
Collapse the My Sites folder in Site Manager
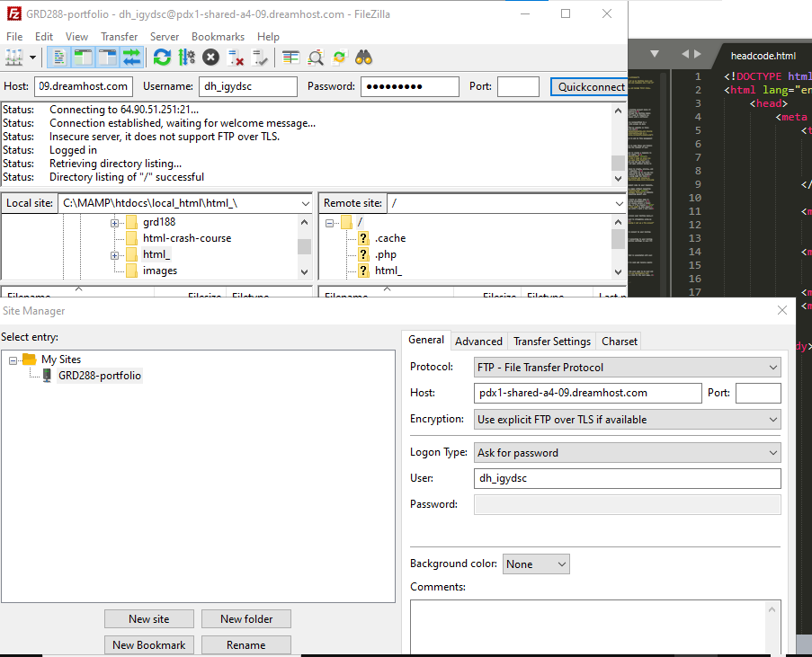13,360
